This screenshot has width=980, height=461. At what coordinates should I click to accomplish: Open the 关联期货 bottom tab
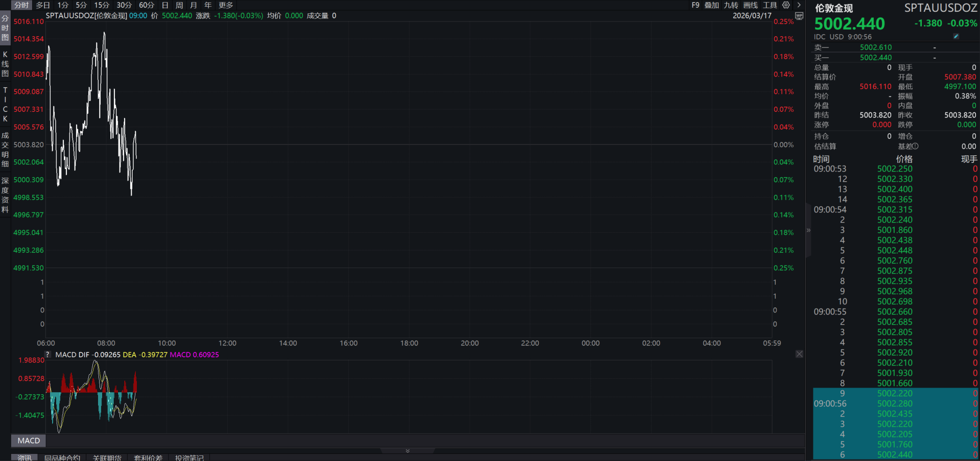coord(107,457)
